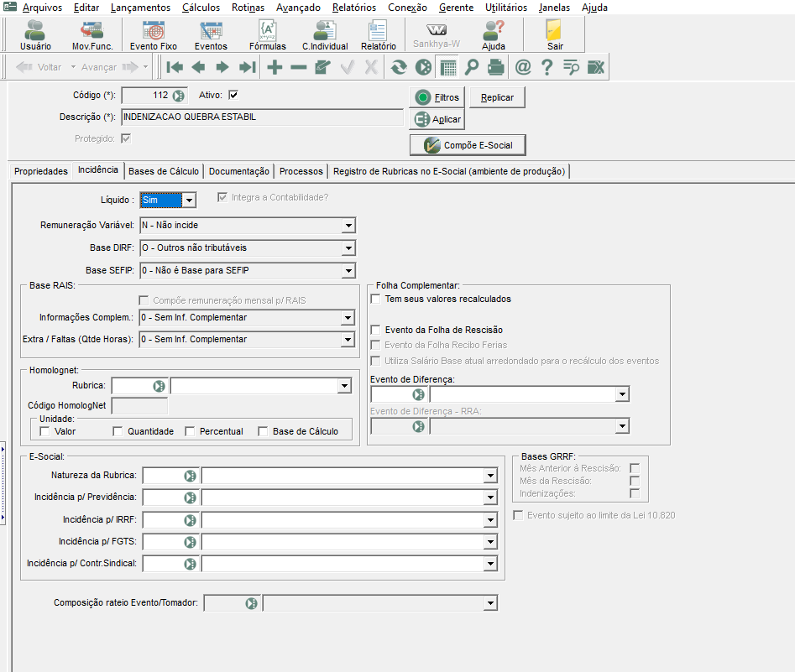Open Extra / Faltas (Qtde Horas) dropdown
The image size is (795, 672).
[348, 340]
